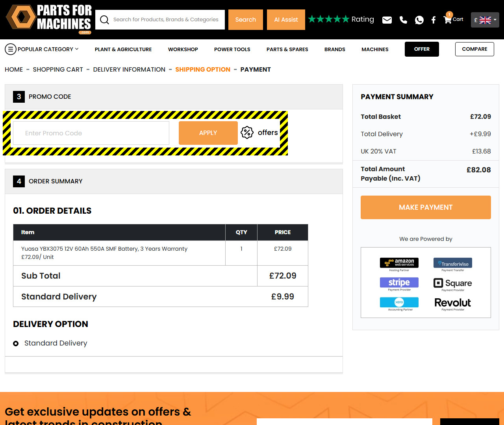Click the discount offers badge icon beside Apply
Screen dimensions: 504x425
click(247, 133)
